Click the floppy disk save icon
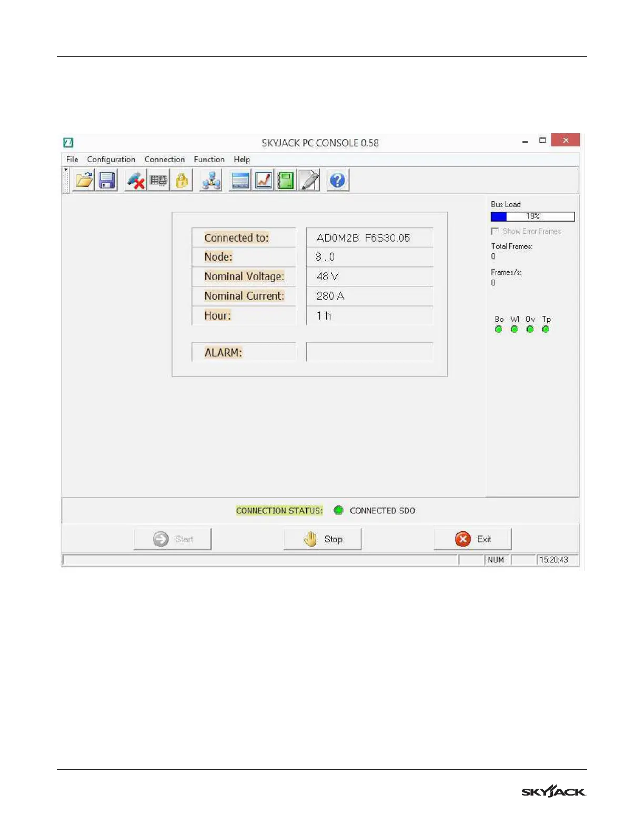Screen dimensions: 644x834 107,181
